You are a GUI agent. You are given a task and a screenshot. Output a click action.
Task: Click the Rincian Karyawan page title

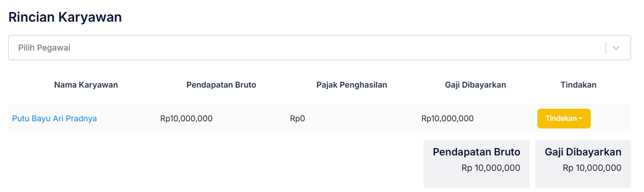[65, 17]
